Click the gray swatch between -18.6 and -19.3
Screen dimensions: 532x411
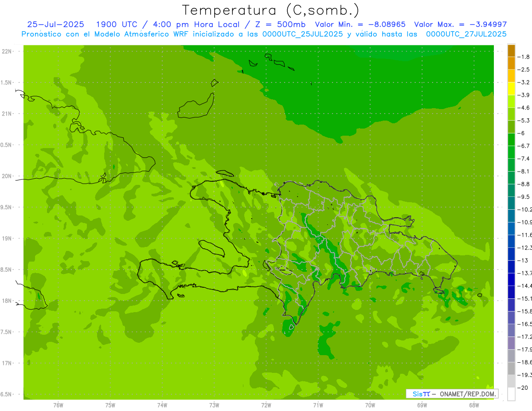point(511,368)
